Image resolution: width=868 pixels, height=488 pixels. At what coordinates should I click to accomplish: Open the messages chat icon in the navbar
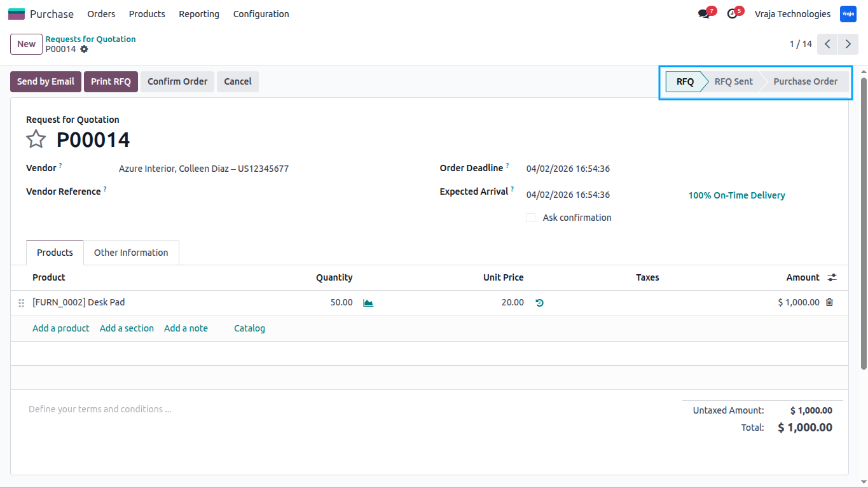point(703,14)
